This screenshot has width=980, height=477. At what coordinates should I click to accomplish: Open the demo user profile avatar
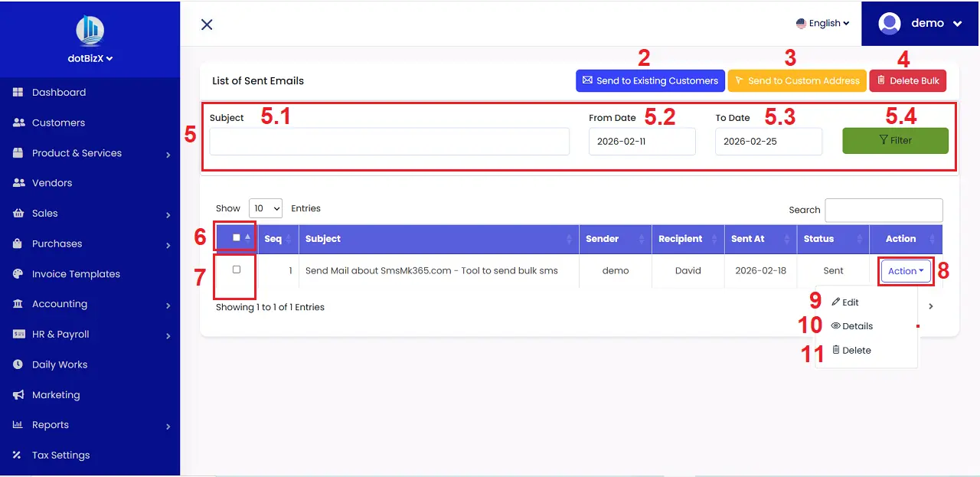coord(890,23)
